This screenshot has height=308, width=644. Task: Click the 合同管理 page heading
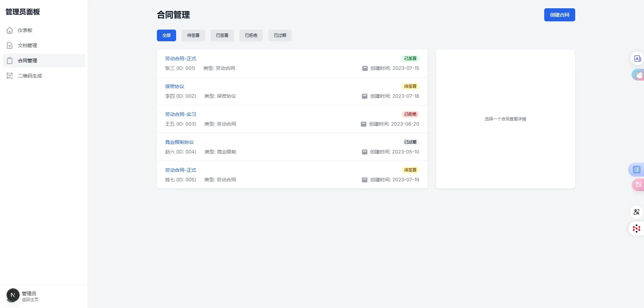pyautogui.click(x=173, y=15)
